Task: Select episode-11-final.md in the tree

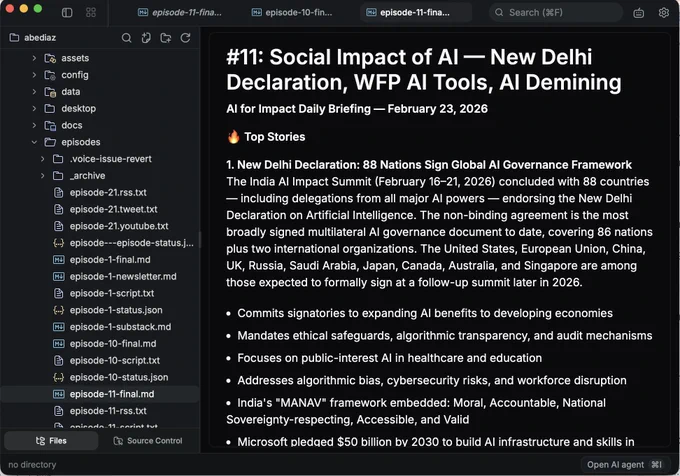Action: tap(100, 394)
